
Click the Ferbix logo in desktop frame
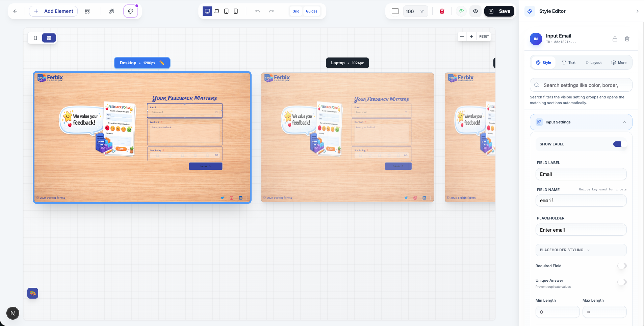(50, 78)
